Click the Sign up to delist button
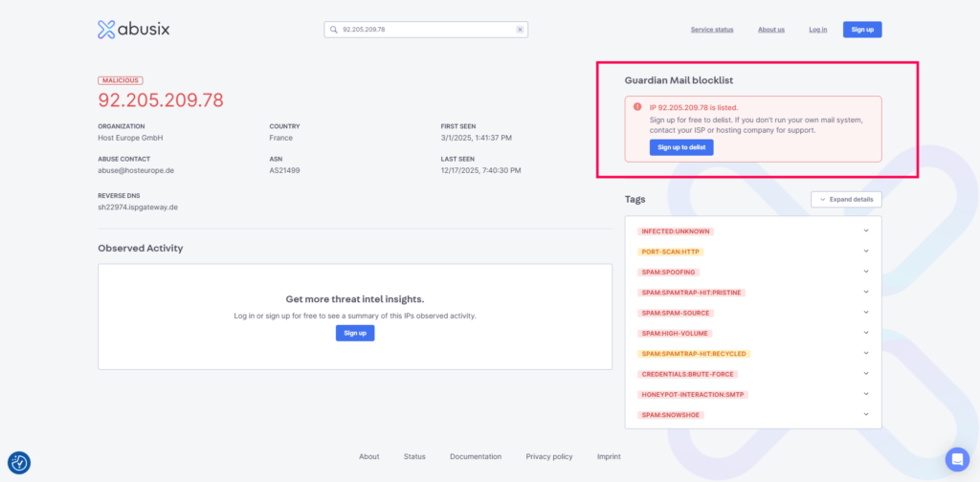This screenshot has height=482, width=980. coord(681,147)
